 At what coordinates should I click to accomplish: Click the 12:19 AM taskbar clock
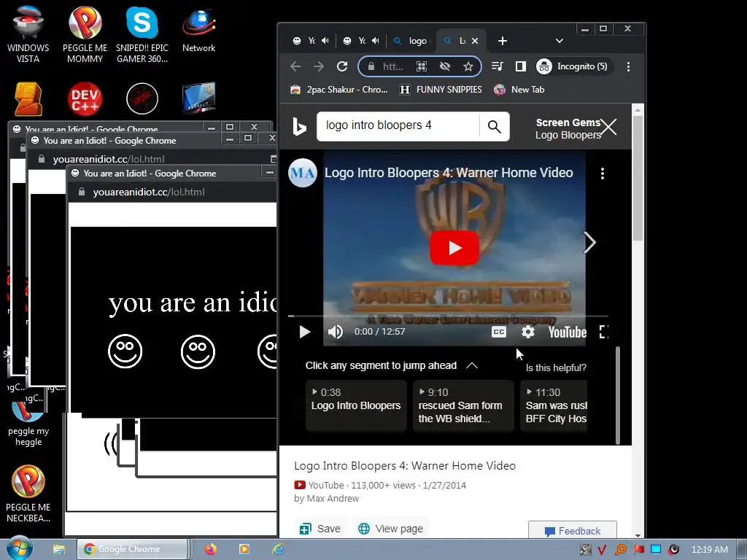[x=709, y=550]
